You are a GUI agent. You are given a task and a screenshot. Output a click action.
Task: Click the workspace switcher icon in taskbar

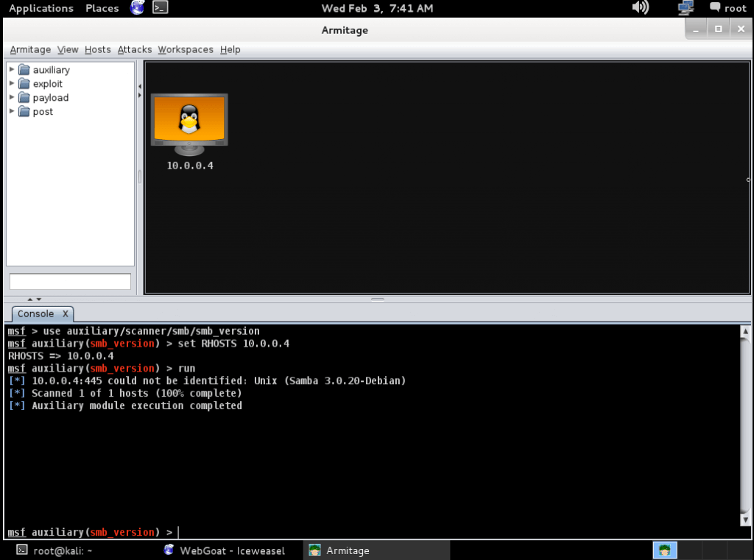pos(665,550)
